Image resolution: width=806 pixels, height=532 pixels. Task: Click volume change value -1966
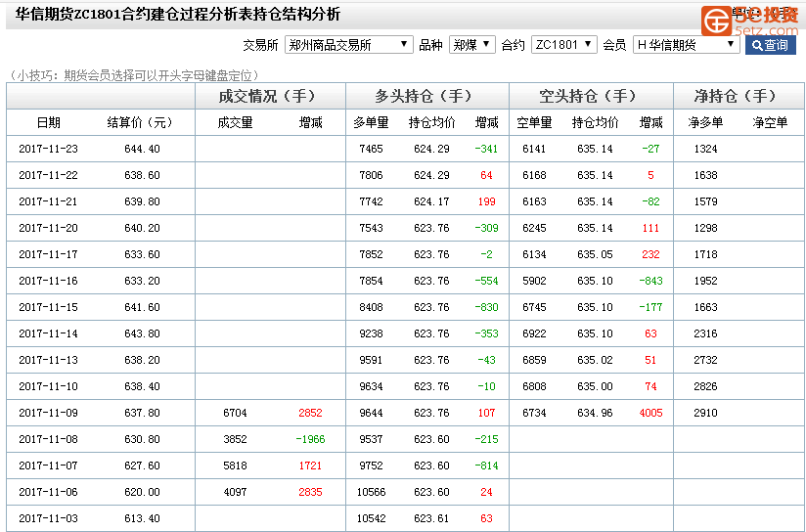coord(310,439)
